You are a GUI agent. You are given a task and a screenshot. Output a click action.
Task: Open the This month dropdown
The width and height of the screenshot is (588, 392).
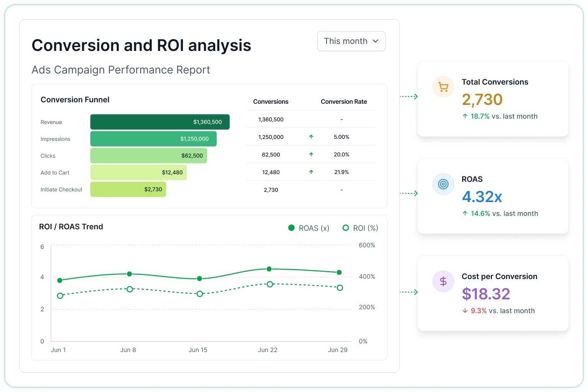pyautogui.click(x=351, y=41)
